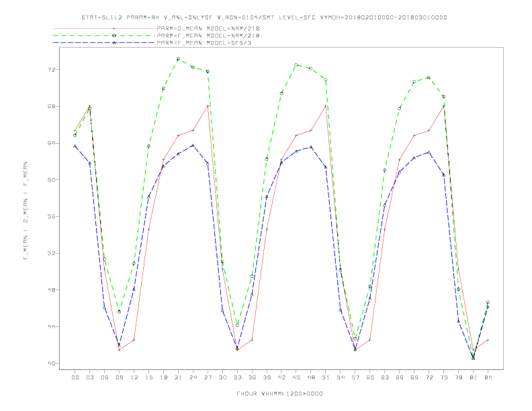Image resolution: width=532 pixels, height=411 pixels.
Task: Click x-axis tick label 21
Action: tap(178, 377)
